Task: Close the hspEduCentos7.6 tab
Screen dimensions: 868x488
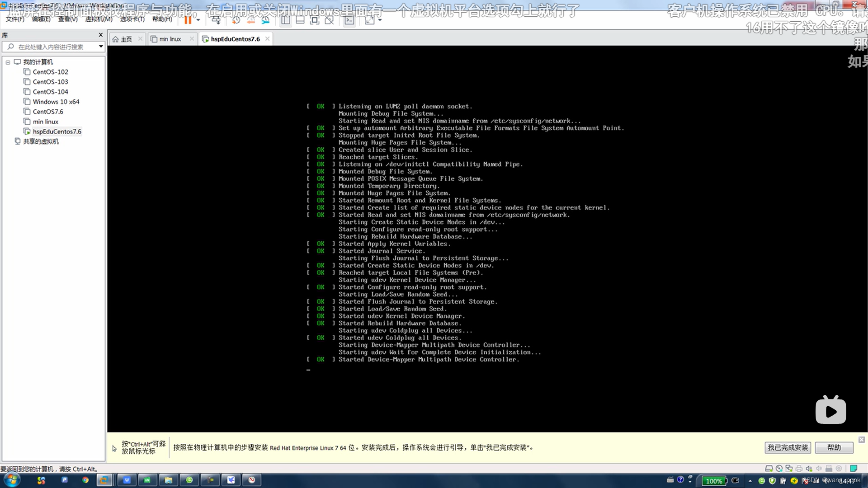Action: pos(267,39)
